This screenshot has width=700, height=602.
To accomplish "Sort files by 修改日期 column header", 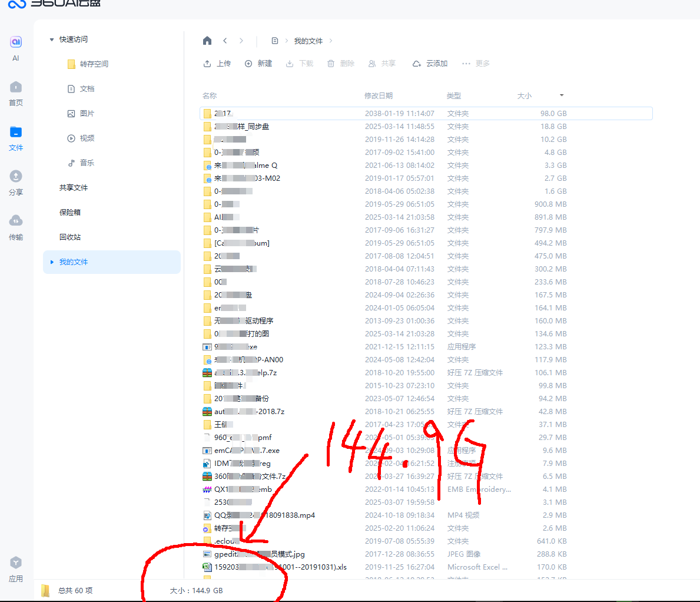I will pyautogui.click(x=378, y=95).
